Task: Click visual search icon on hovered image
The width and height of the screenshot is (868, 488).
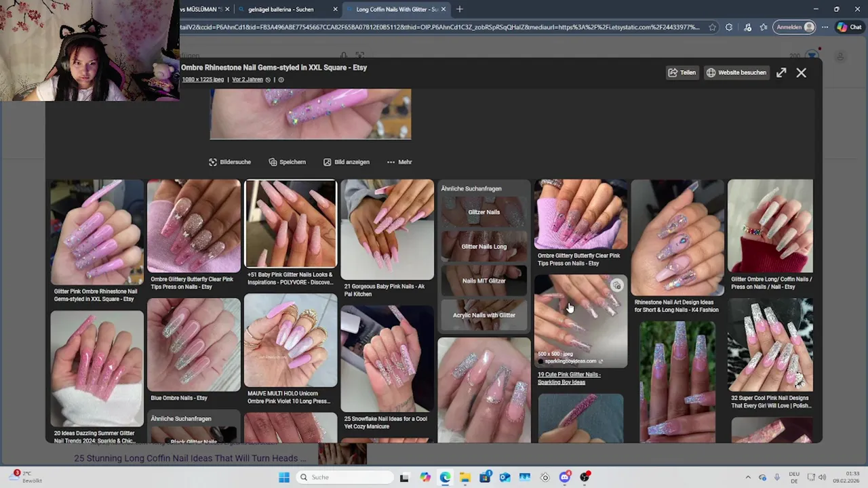Action: point(616,285)
